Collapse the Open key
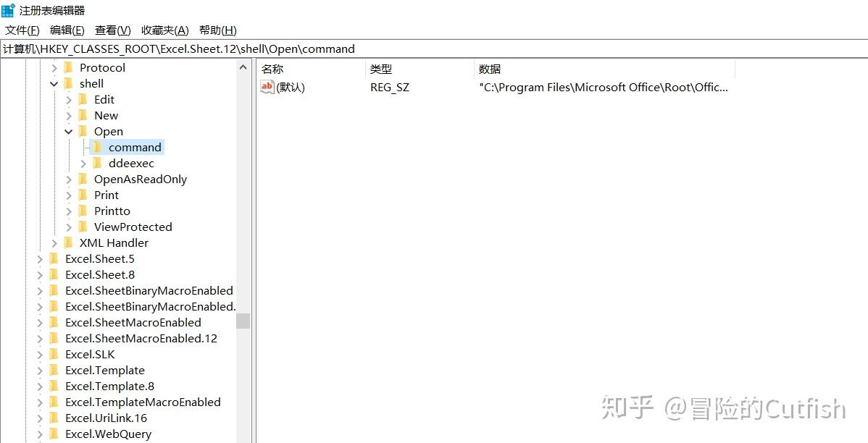Screen dimensions: 868x443 point(69,132)
